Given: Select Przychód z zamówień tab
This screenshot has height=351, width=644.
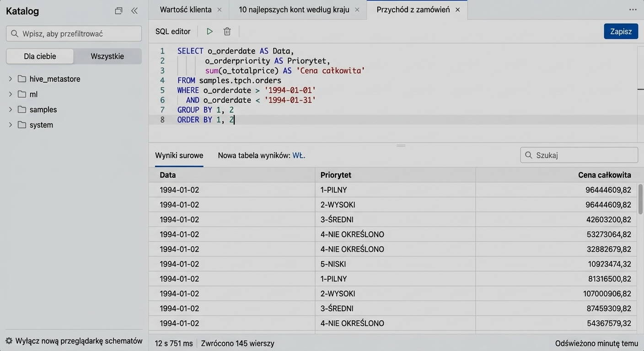Looking at the screenshot, I should tap(413, 10).
